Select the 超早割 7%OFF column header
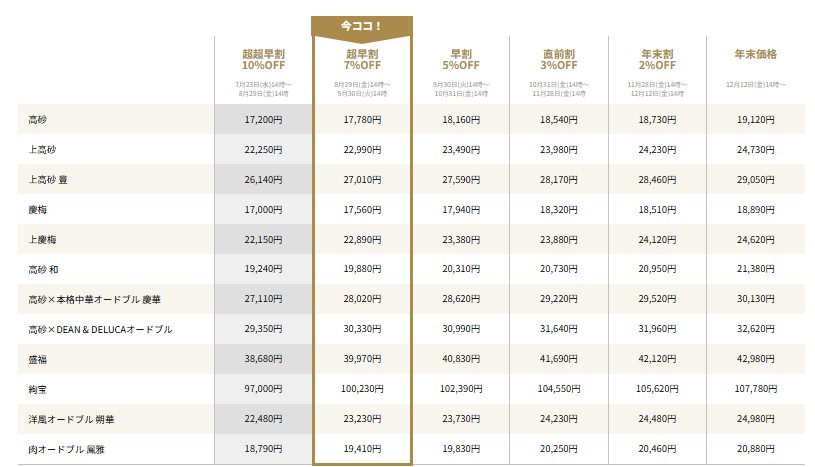This screenshot has width=815, height=467. [x=362, y=58]
